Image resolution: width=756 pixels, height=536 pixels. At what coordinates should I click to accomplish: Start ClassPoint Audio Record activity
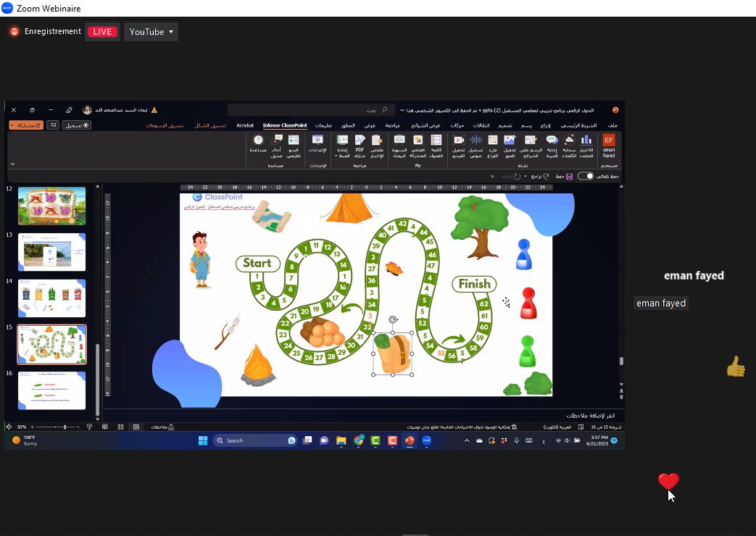[x=476, y=146]
